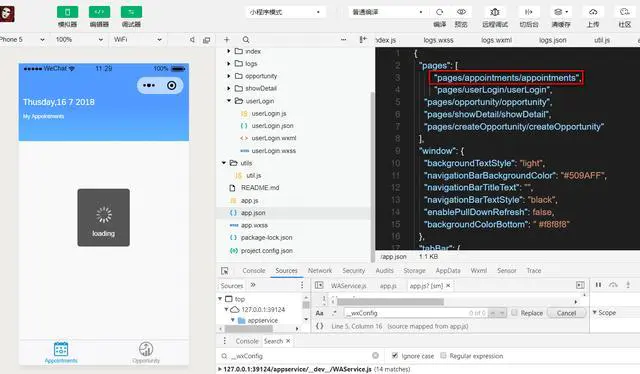The image size is (640, 374).
Task: Close the app.js? [sm] source tab
Action: point(448,285)
